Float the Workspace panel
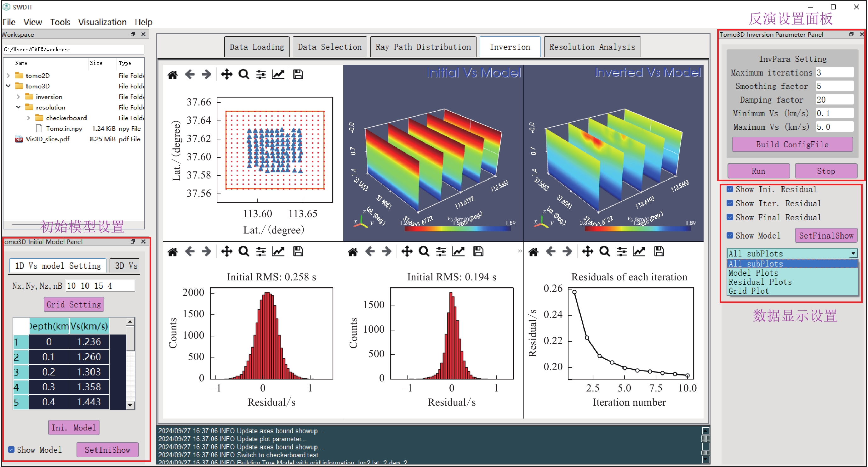868x467 pixels. pos(132,34)
